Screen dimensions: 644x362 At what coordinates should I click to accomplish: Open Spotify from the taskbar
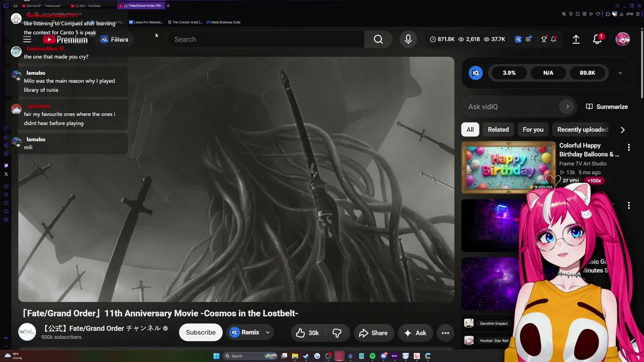[372, 356]
